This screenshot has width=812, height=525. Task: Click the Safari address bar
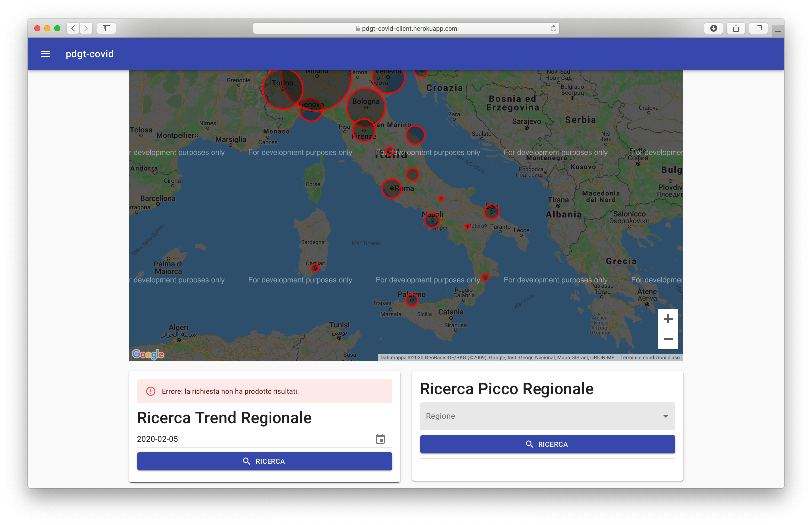[x=406, y=28]
